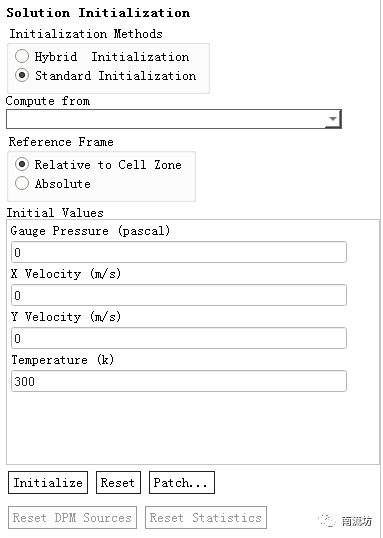Click the Initial Values label
This screenshot has height=538, width=383.
(x=55, y=213)
